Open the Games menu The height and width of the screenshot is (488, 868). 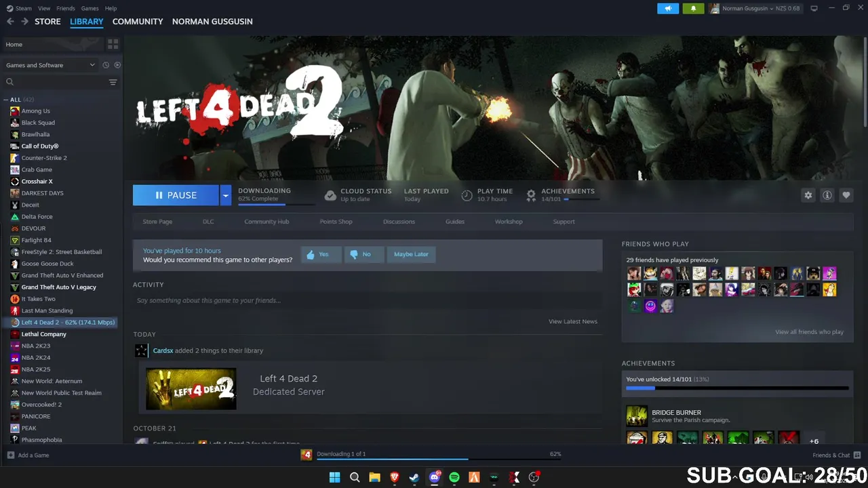tap(90, 8)
